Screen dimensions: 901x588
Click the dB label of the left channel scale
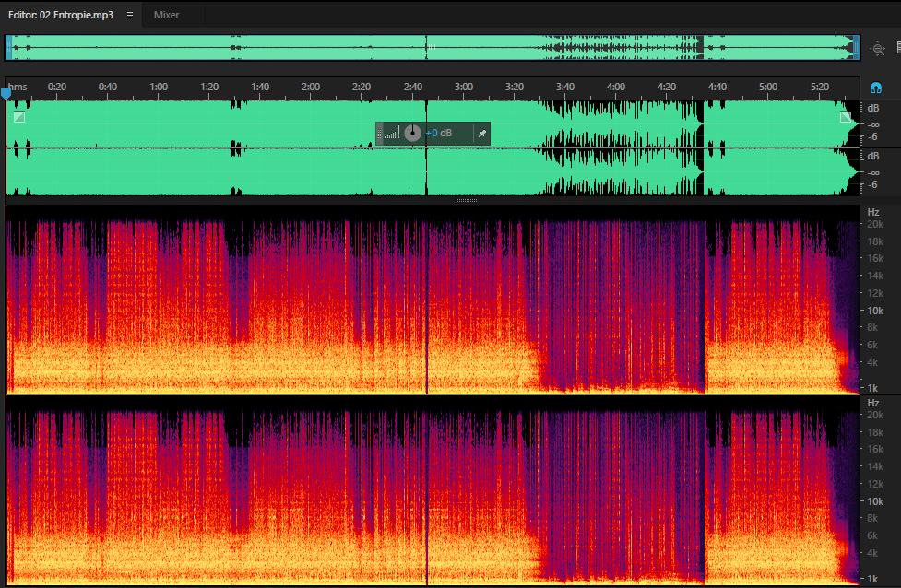coord(872,108)
